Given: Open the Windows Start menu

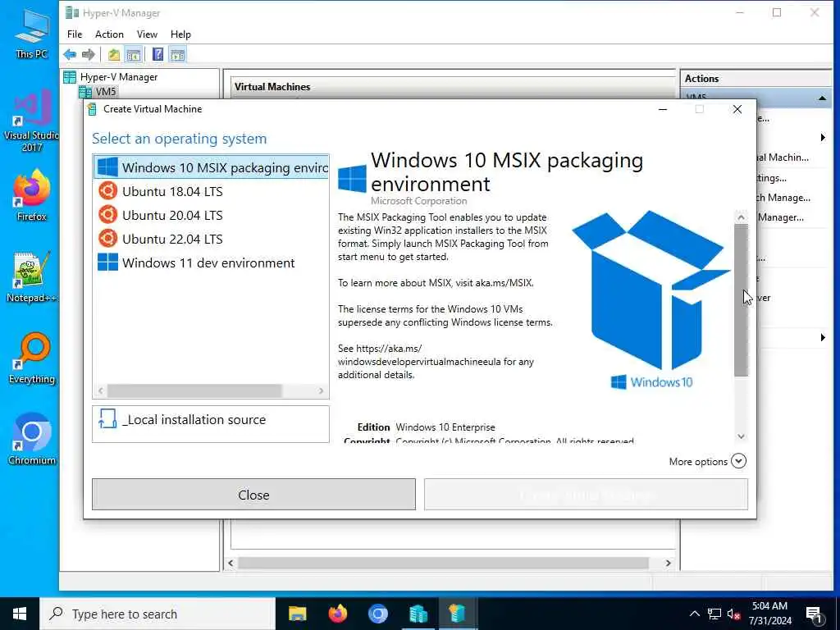Looking at the screenshot, I should pos(20,614).
